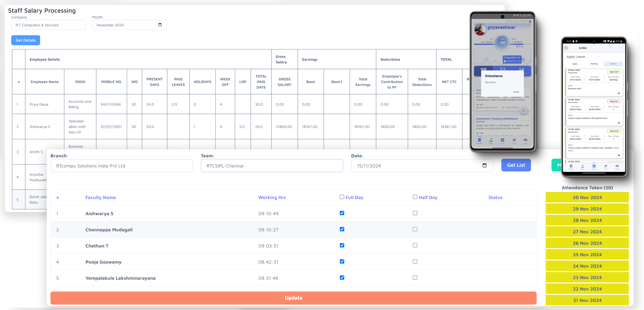The width and height of the screenshot is (644, 310).
Task: Open the Month calendar picker icon
Action: point(160,25)
